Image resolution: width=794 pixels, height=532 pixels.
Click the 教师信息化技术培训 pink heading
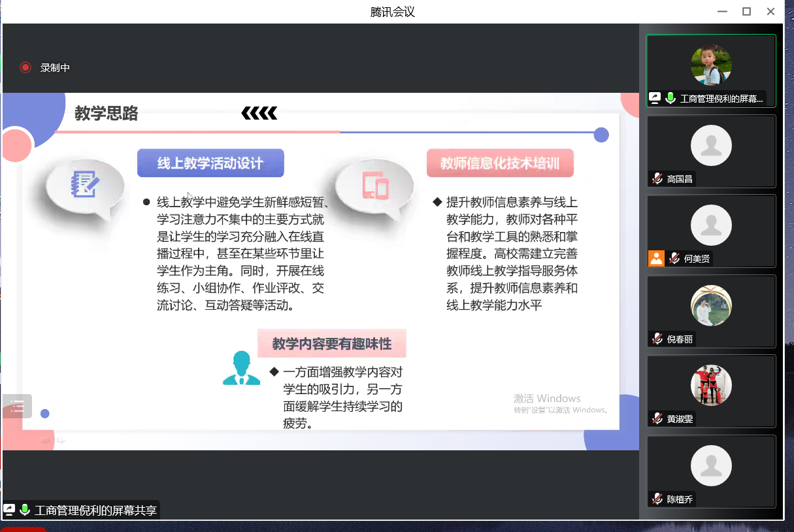pyautogui.click(x=500, y=163)
